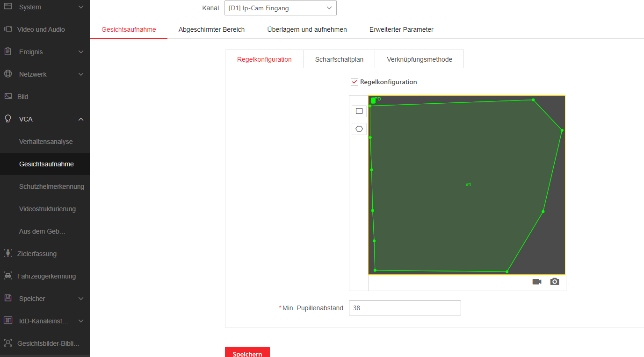Switch to the Scharfschaltplan tab

339,59
